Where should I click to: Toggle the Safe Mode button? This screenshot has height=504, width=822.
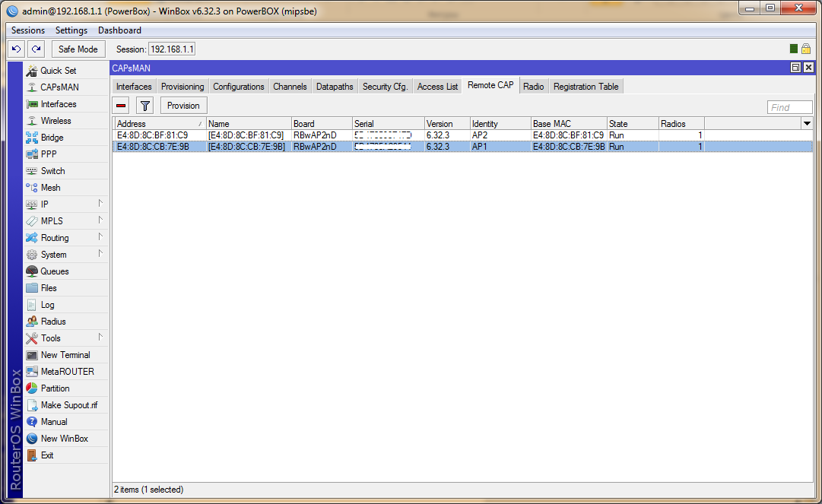78,49
